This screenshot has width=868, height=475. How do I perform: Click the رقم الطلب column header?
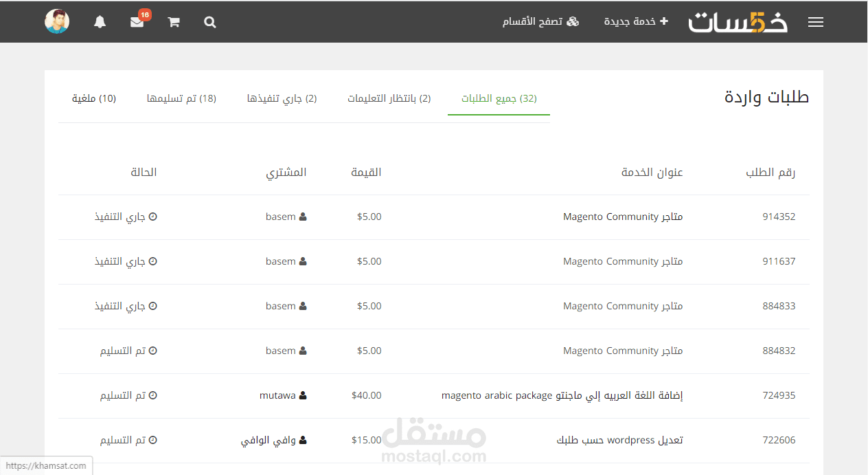(770, 173)
